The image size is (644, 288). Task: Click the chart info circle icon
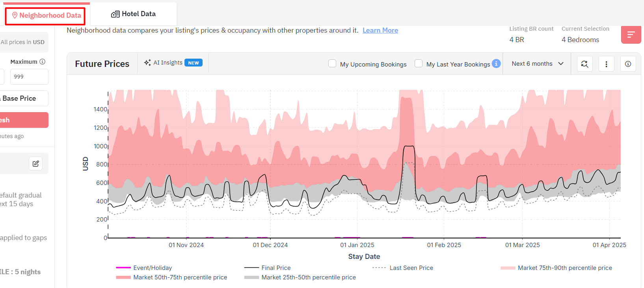(628, 64)
